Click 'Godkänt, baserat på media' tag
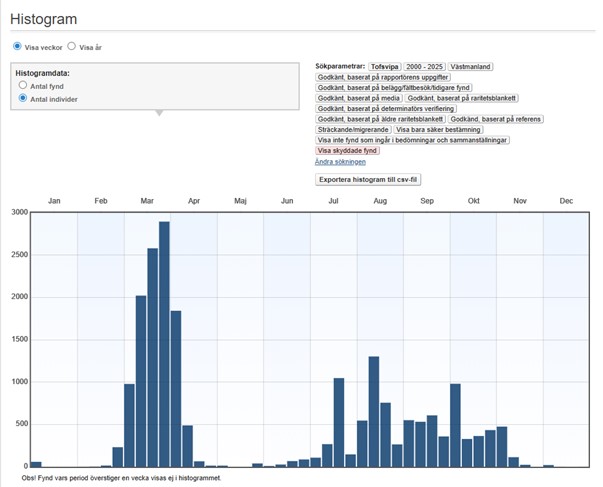 [358, 98]
